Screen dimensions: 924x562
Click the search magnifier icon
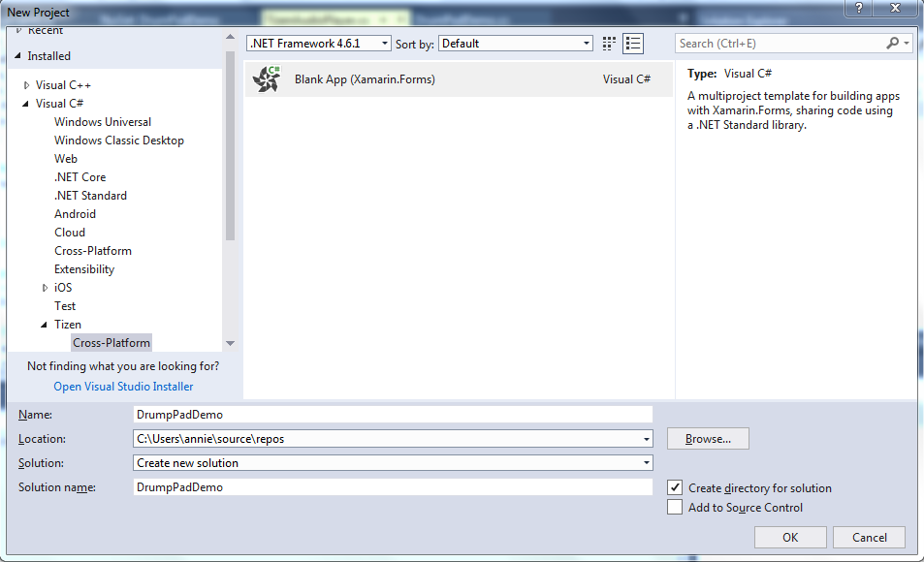pos(893,44)
